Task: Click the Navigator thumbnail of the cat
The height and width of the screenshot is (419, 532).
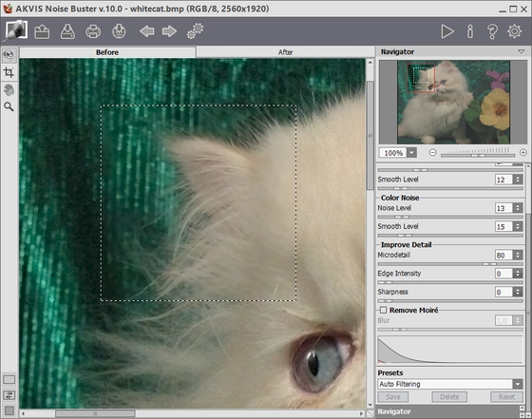Action: (453, 102)
